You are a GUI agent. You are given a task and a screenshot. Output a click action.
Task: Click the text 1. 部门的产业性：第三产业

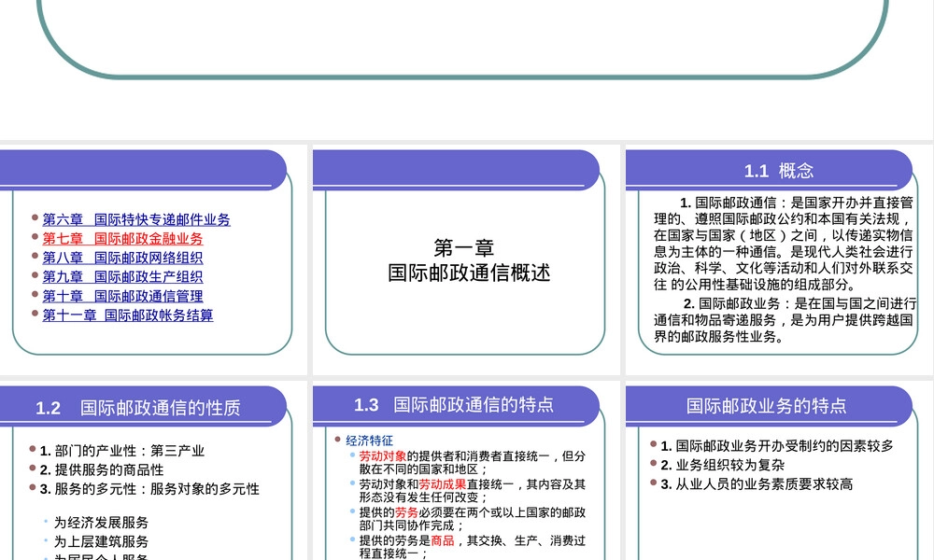[x=122, y=451]
